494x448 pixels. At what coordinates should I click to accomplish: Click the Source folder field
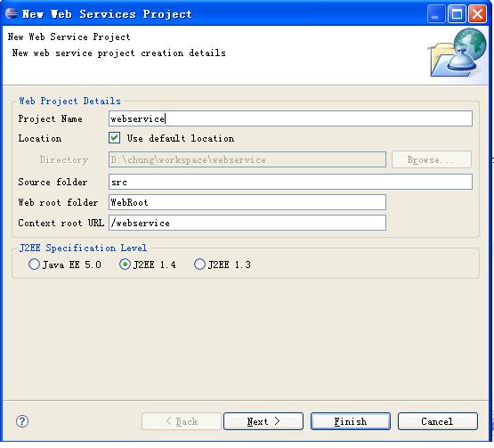pos(290,182)
